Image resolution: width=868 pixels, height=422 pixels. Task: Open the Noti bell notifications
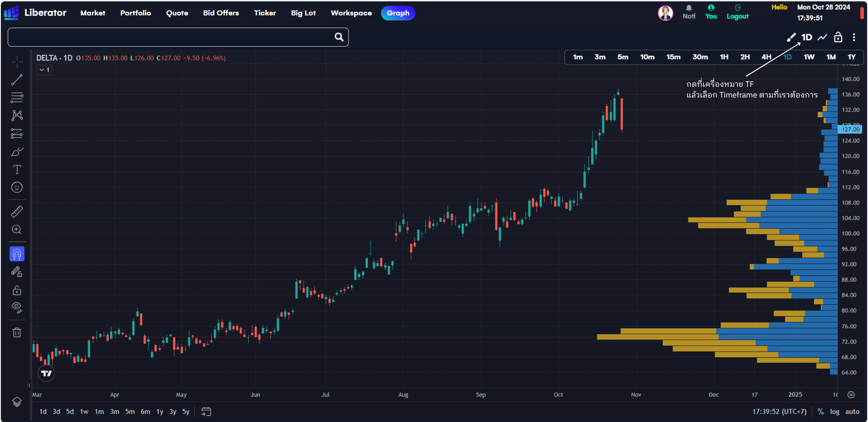(689, 12)
